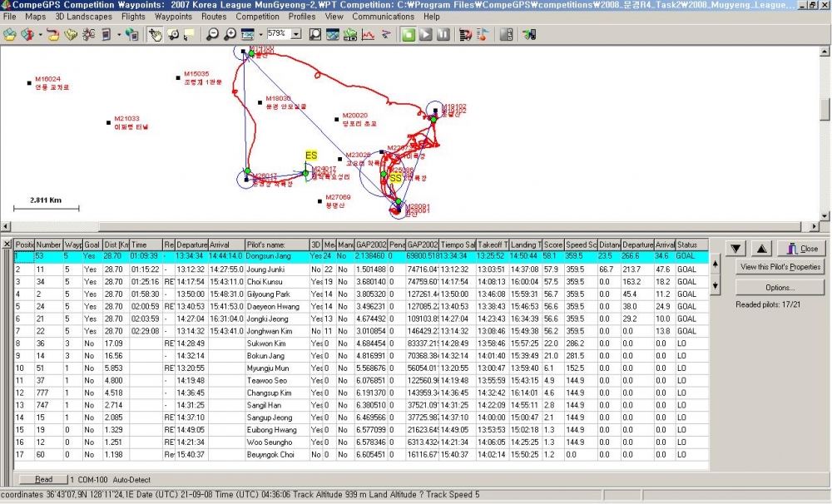The height and width of the screenshot is (504, 832).
Task: Select pilot row Joung Junki
Action: click(361, 269)
